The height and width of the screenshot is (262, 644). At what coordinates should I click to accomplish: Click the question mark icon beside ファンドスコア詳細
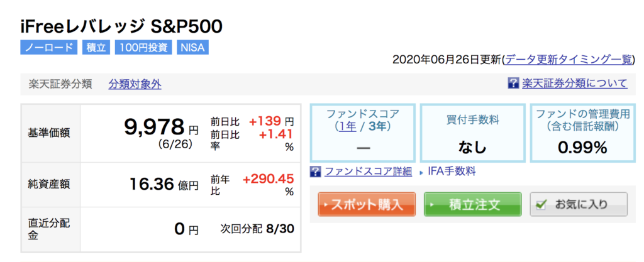point(316,172)
